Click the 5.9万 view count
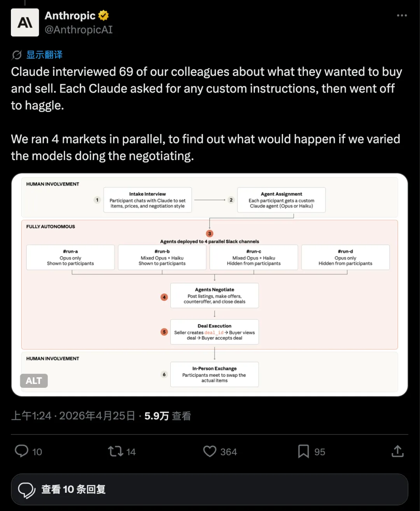Screen dimensions: 420x511 click(x=156, y=416)
